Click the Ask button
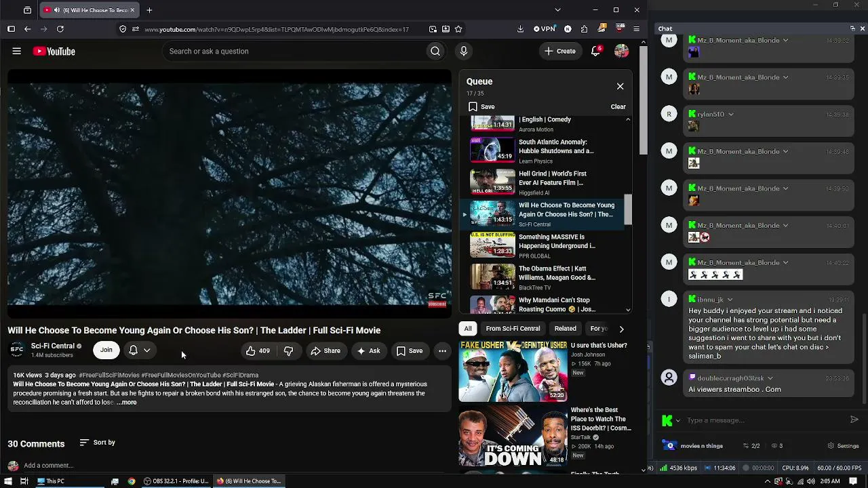This screenshot has width=868, height=488. point(368,351)
